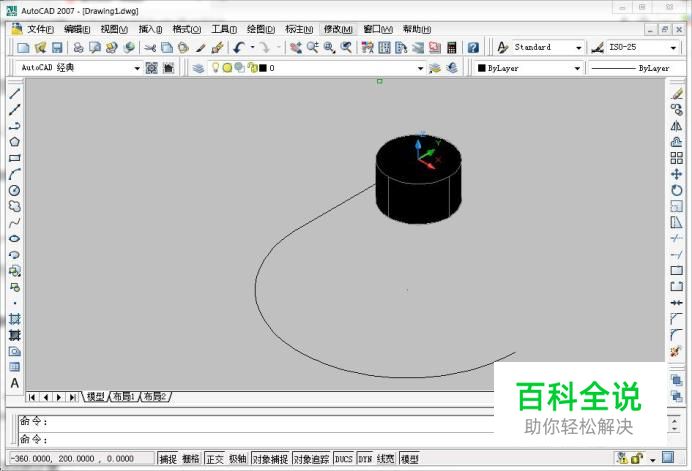This screenshot has height=471, width=692.
Task: Select the Multiline Text A tool
Action: (x=15, y=383)
